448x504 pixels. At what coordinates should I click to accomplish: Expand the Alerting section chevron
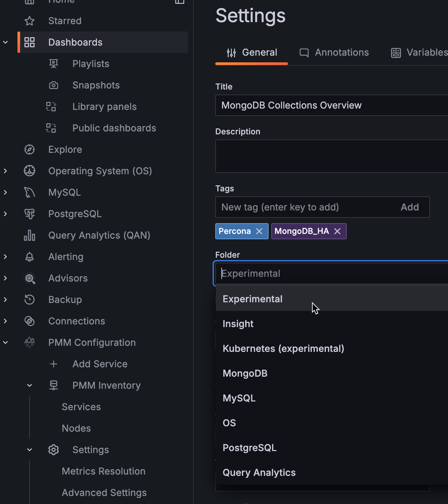(x=5, y=257)
